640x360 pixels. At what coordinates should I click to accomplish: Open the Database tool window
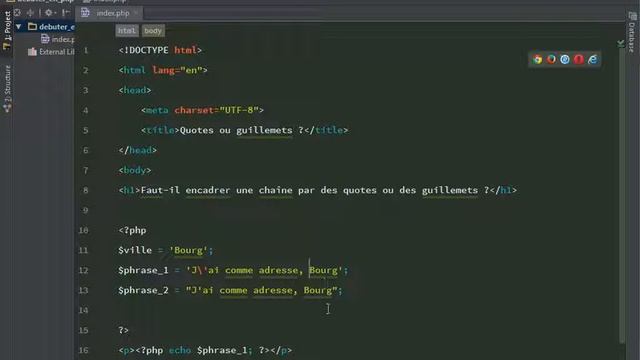click(632, 33)
